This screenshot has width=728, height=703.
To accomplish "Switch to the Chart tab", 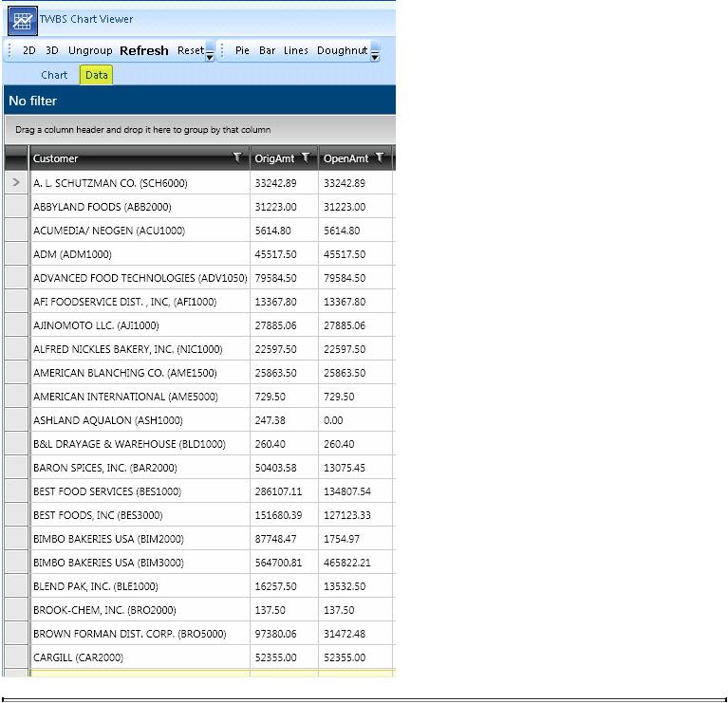I will click(54, 75).
